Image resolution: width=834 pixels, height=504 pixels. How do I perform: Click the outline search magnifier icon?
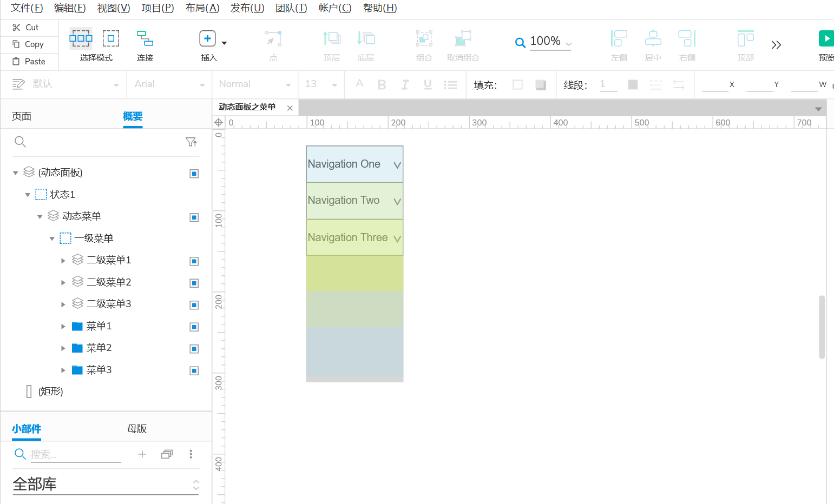[x=20, y=142]
